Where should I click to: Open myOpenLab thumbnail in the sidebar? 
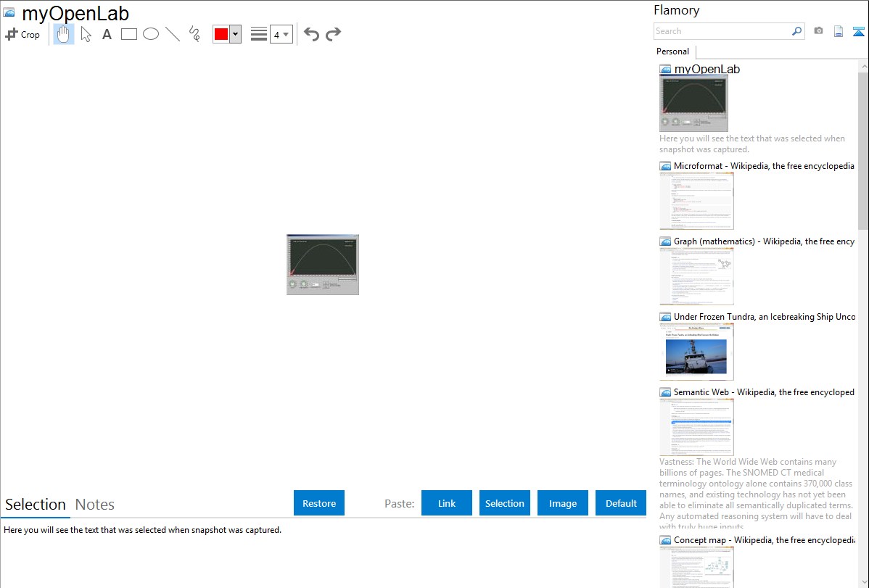point(694,104)
